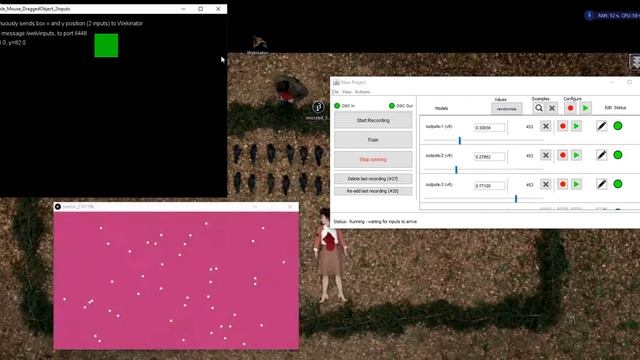The height and width of the screenshot is (360, 640).
Task: Re-add the last recording button
Action: [373, 191]
